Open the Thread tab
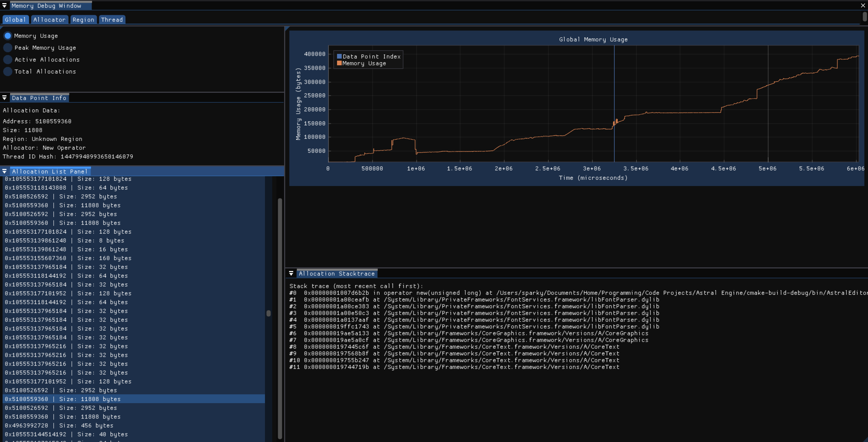The width and height of the screenshot is (868, 442). tap(112, 19)
